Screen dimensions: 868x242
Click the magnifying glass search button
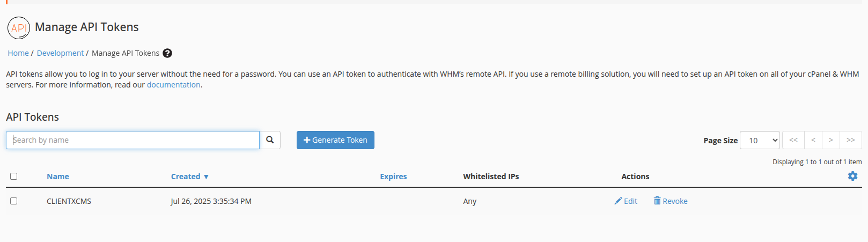coord(270,140)
